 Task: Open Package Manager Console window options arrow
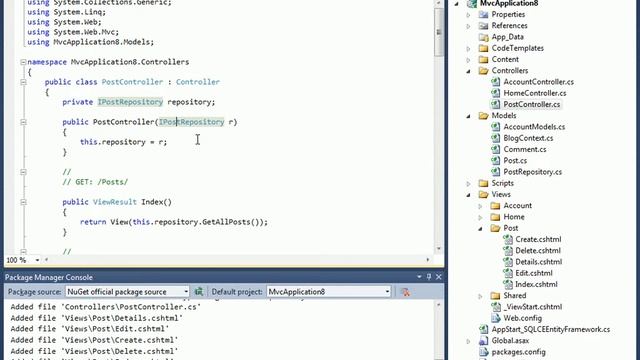click(419, 277)
